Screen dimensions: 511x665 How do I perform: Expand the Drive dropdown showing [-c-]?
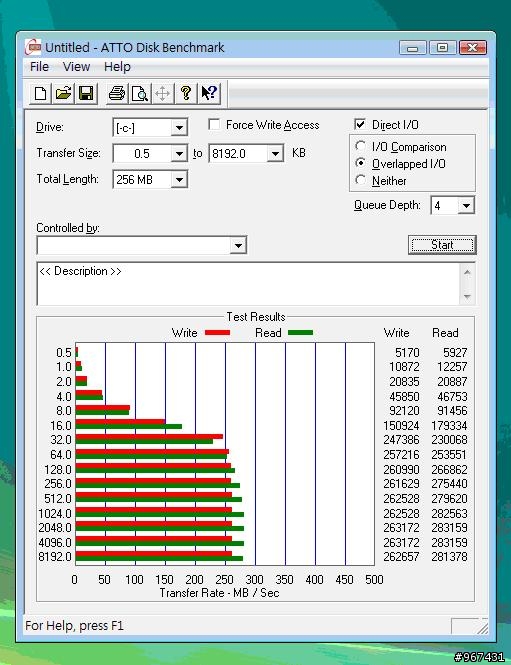[179, 128]
